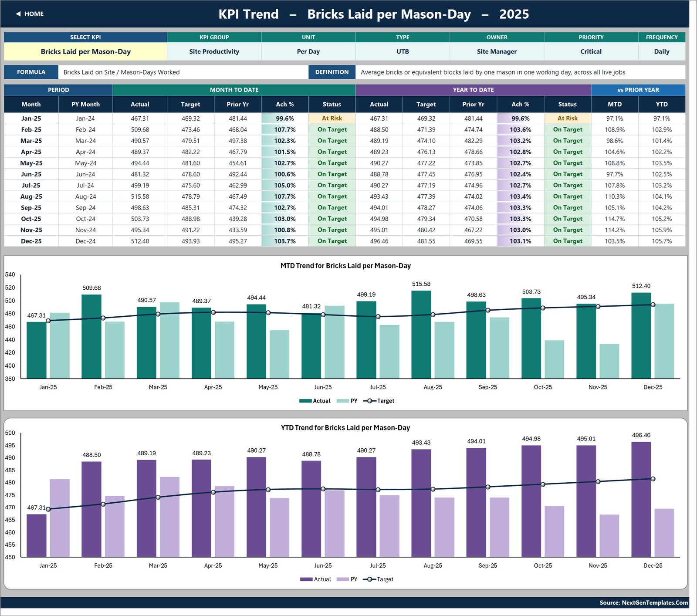Image resolution: width=697 pixels, height=616 pixels.
Task: Click Oct-25 vs prior year MTD 114.7%
Action: click(x=615, y=219)
